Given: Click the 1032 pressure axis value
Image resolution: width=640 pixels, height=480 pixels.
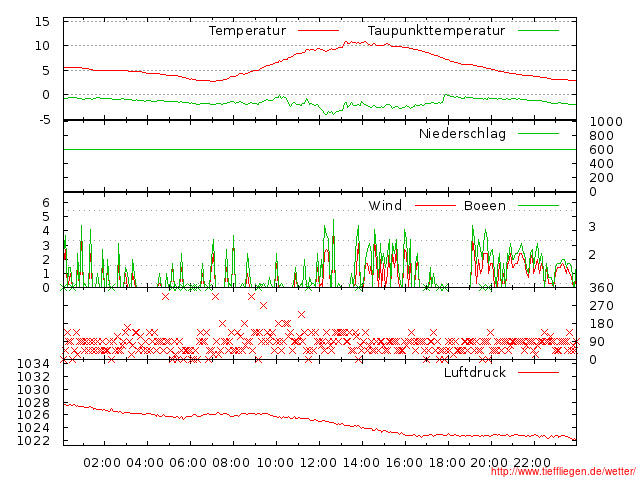Looking at the screenshot, I should [x=33, y=376].
